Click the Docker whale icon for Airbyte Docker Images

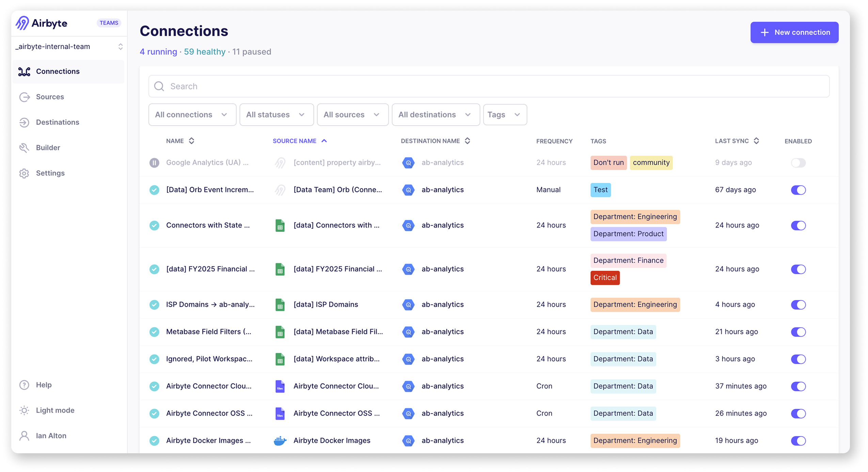tap(280, 440)
